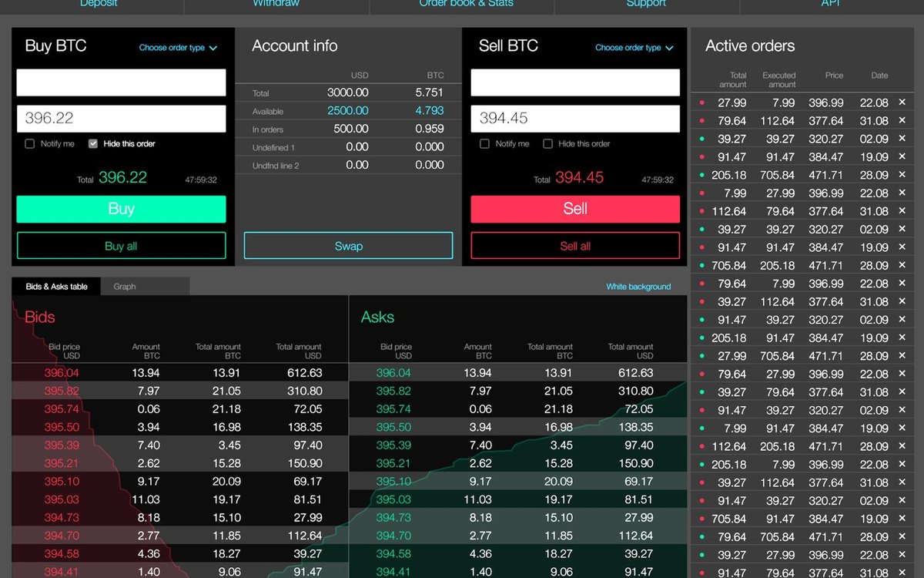Cancel the active order 205.18 / 7.99
924x578 pixels.
pos(902,465)
